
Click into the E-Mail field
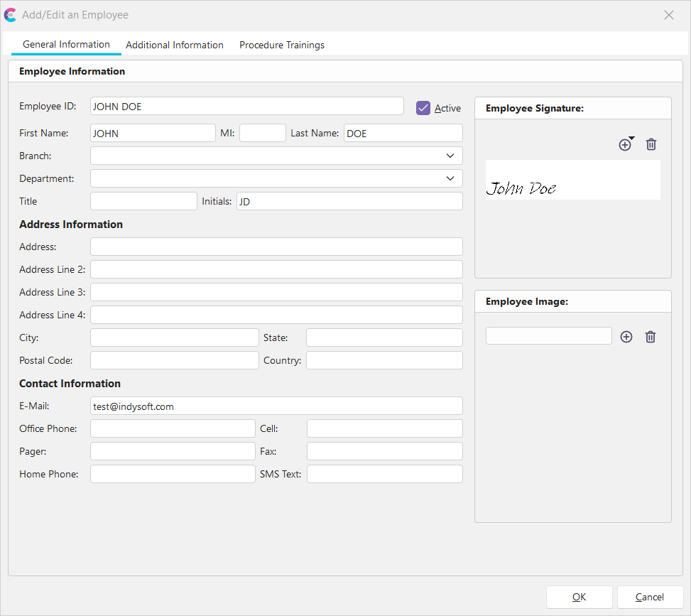point(276,406)
